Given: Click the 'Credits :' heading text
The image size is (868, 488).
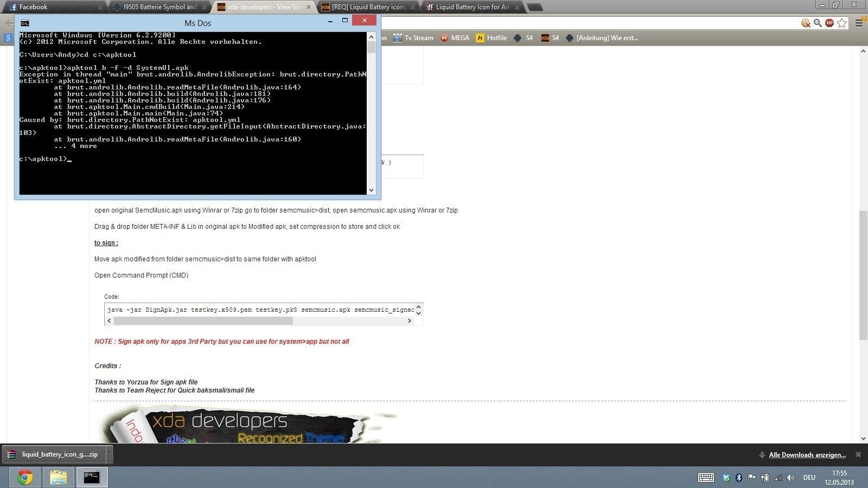Looking at the screenshot, I should (108, 366).
